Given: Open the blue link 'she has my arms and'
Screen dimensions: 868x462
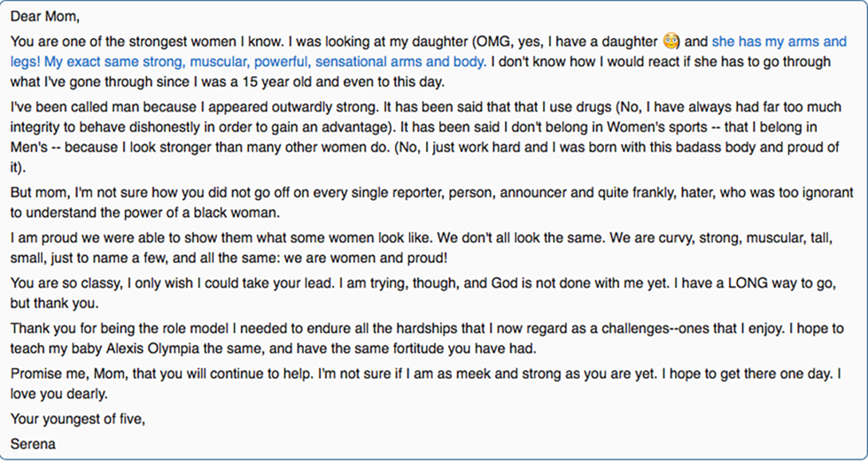Looking at the screenshot, I should [779, 42].
